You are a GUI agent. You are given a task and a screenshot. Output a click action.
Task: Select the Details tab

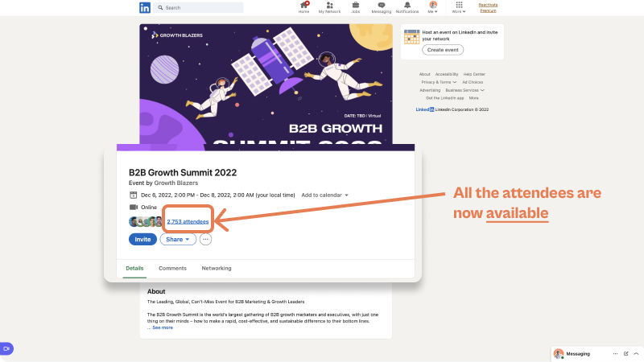[x=134, y=269]
